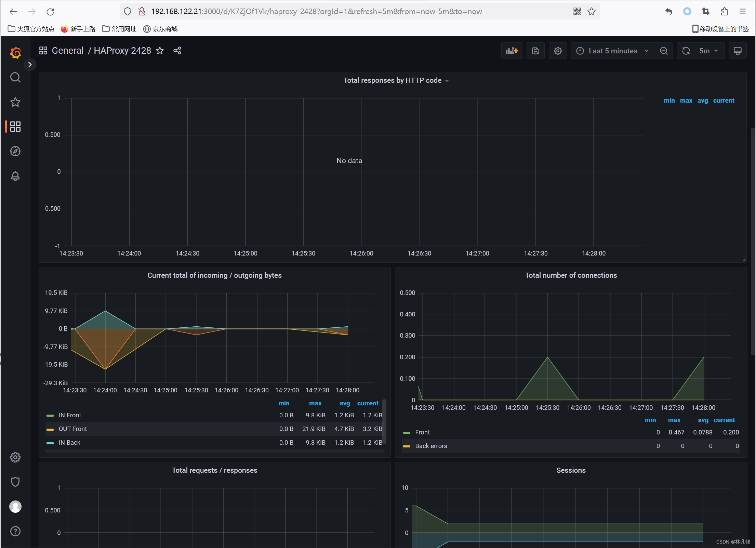Toggle the IN Back series in the legend
Viewport: 756px width, 548px height.
(69, 443)
